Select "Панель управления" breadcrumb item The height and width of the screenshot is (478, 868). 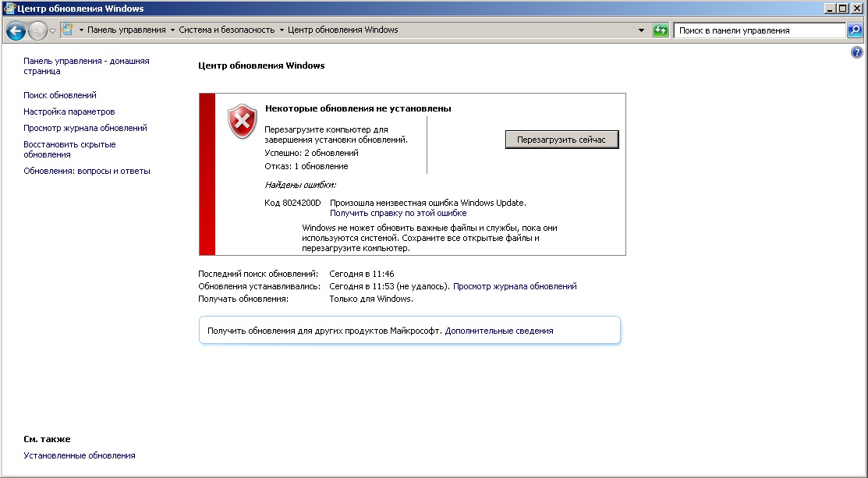126,30
